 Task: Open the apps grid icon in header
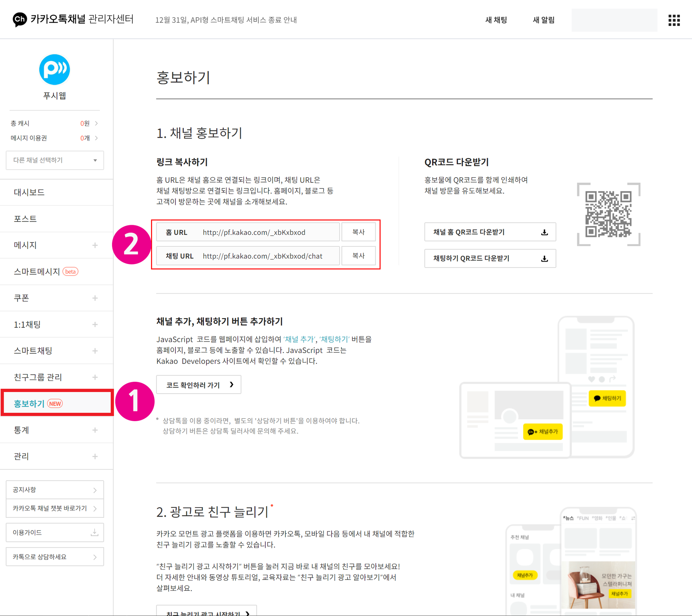[674, 20]
